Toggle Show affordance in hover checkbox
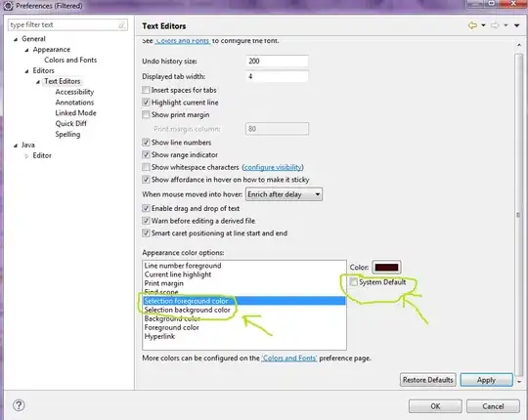Viewport: 528px width, 420px height. click(x=146, y=180)
